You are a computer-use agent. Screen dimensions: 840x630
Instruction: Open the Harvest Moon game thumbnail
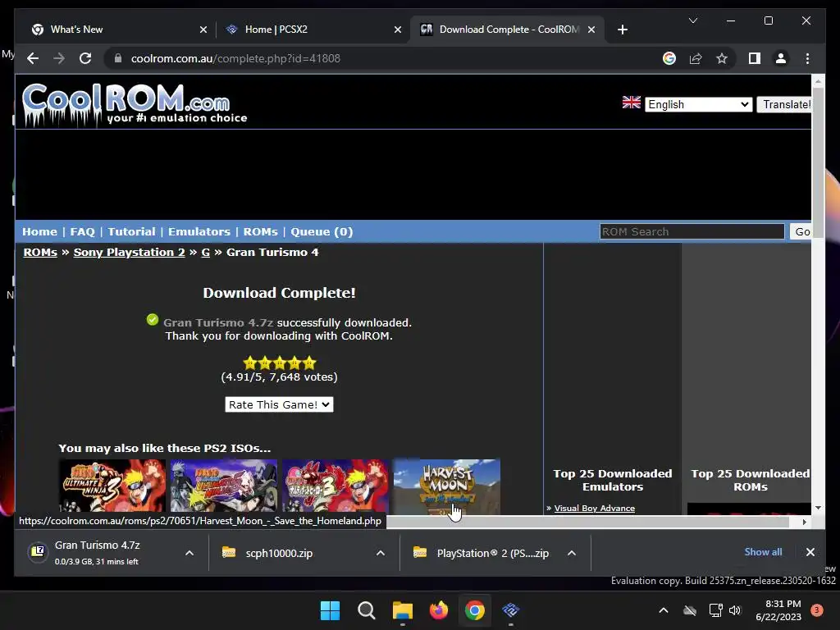pos(447,486)
